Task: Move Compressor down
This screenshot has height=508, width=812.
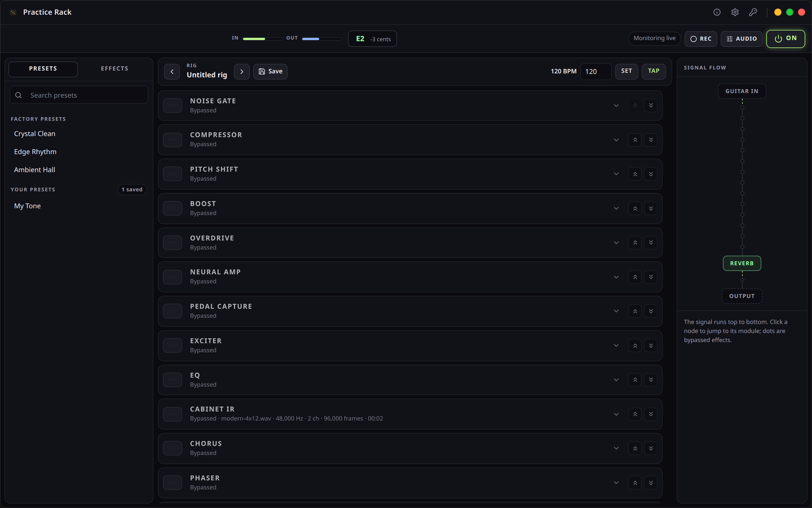Action: coord(651,140)
